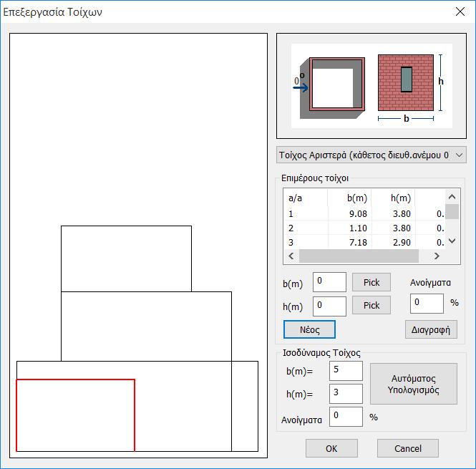Click the up arrow of list scrollbar
Screen dimensions: 476x469
point(452,197)
